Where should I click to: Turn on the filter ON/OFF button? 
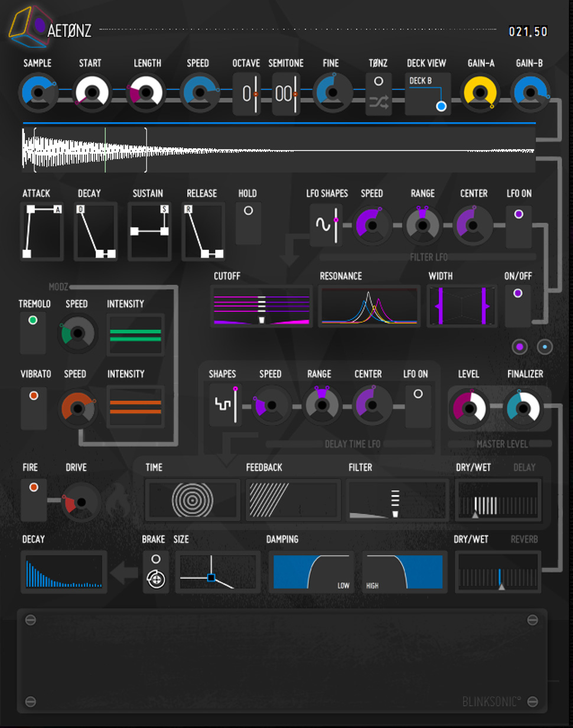pos(518,293)
